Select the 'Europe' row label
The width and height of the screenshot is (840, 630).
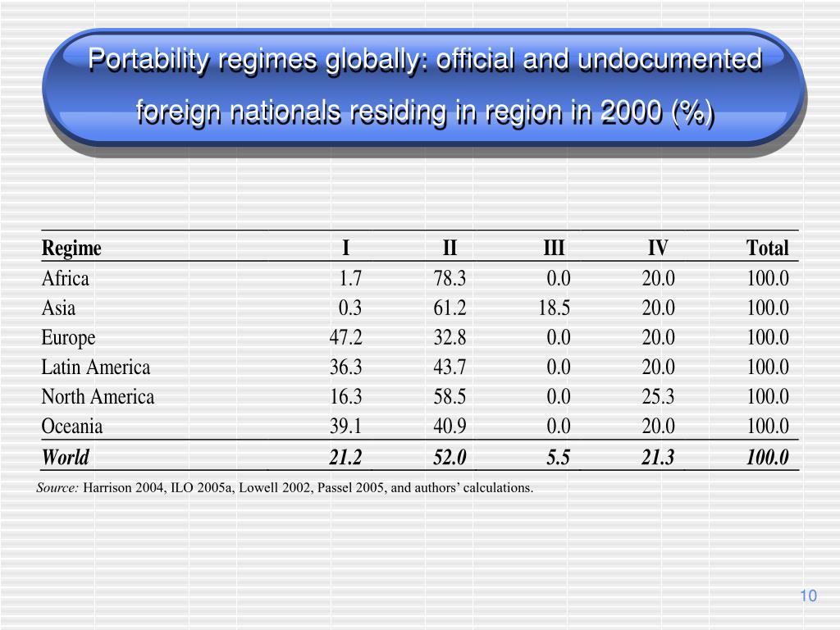pos(68,338)
